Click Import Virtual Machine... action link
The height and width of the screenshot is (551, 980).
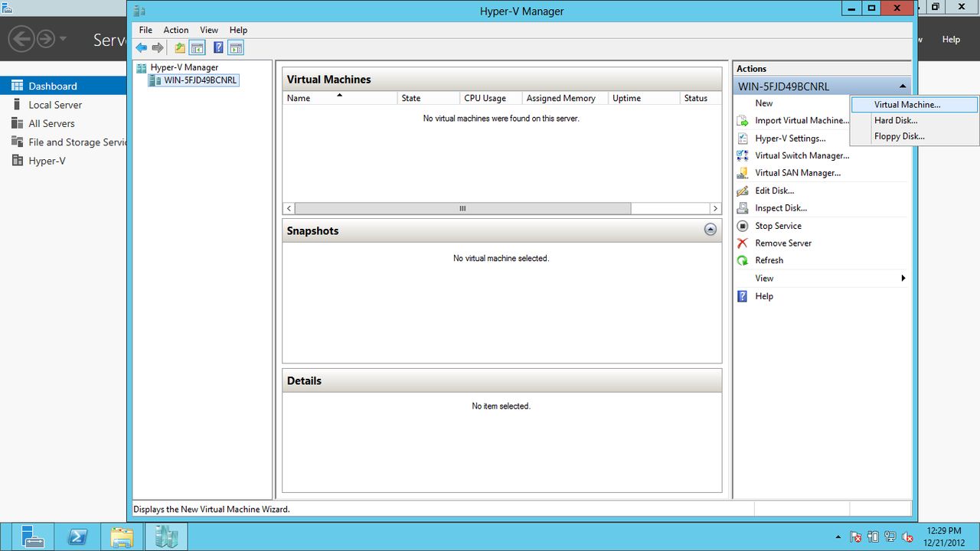pos(802,121)
